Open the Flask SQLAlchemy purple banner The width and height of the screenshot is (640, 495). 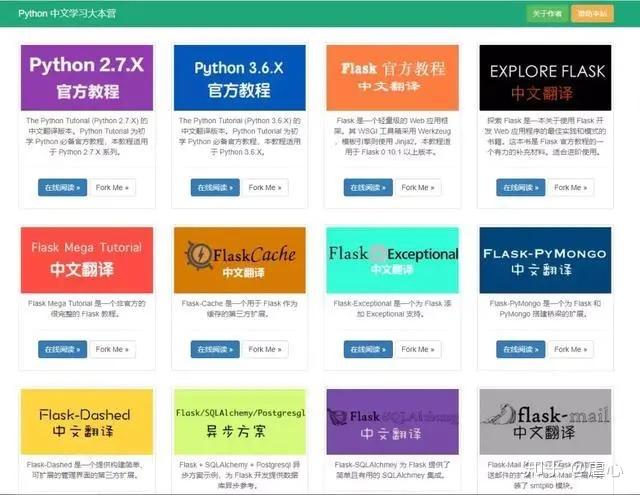392,422
